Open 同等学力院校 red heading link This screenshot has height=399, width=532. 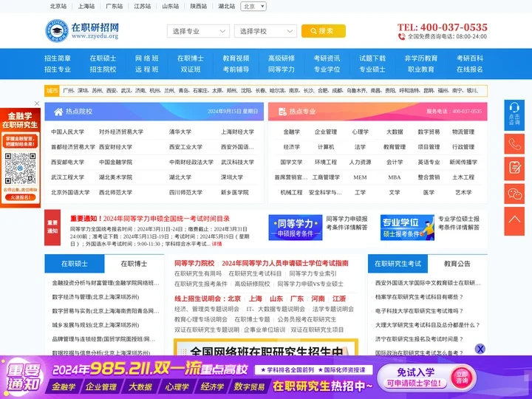click(x=194, y=263)
